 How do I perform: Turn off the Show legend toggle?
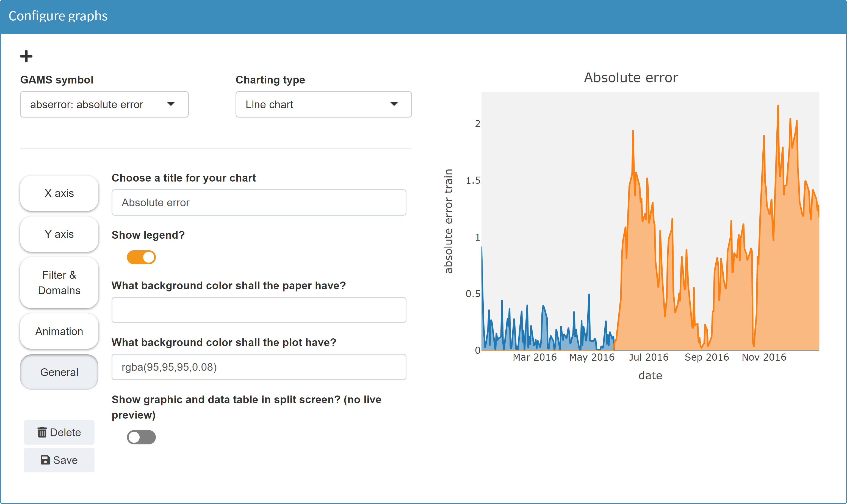(x=141, y=257)
